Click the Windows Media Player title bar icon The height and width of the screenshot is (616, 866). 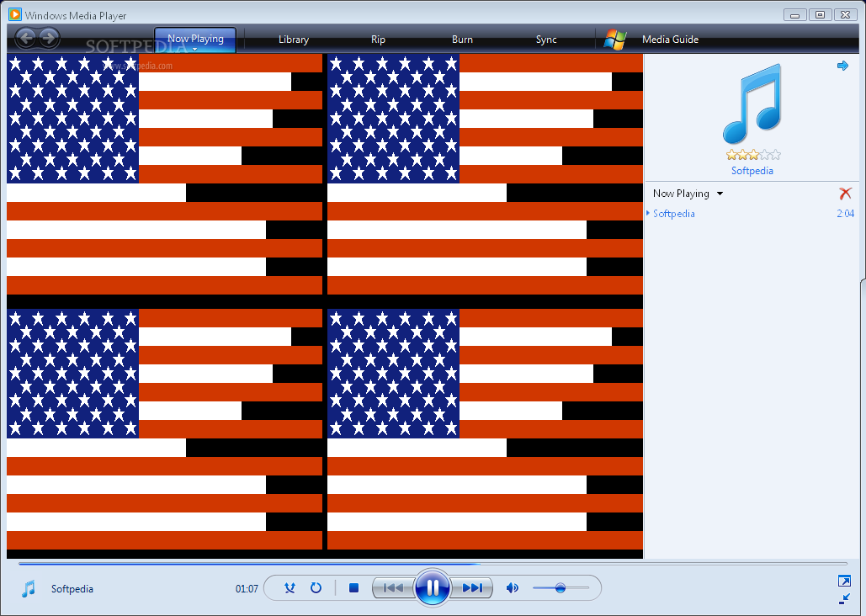tap(15, 14)
